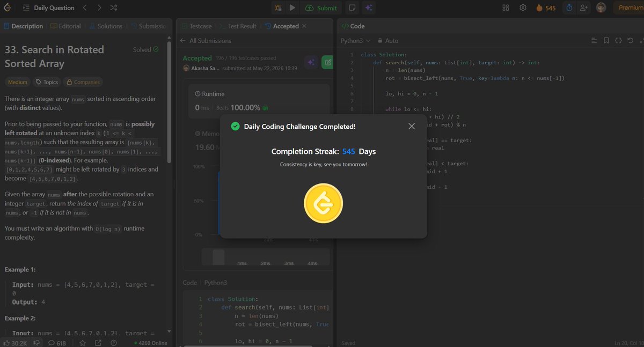
Task: Open the 618 comments
Action: click(57, 343)
